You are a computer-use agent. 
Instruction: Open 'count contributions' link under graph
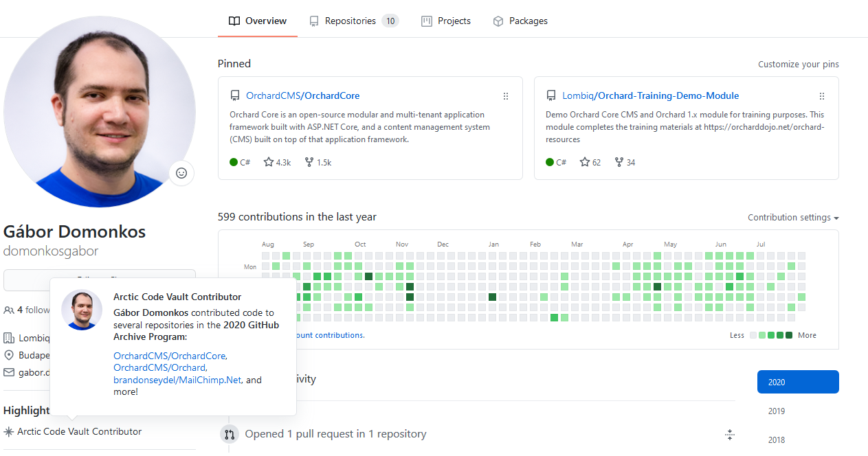click(329, 335)
